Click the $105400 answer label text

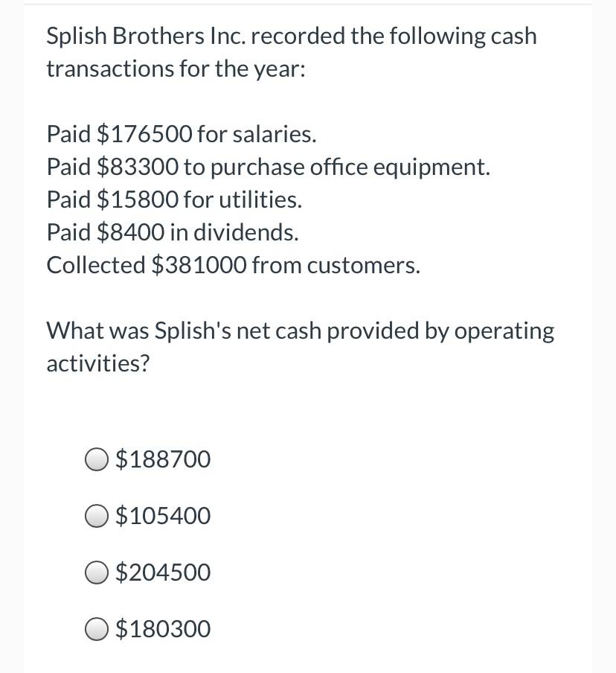click(x=163, y=515)
